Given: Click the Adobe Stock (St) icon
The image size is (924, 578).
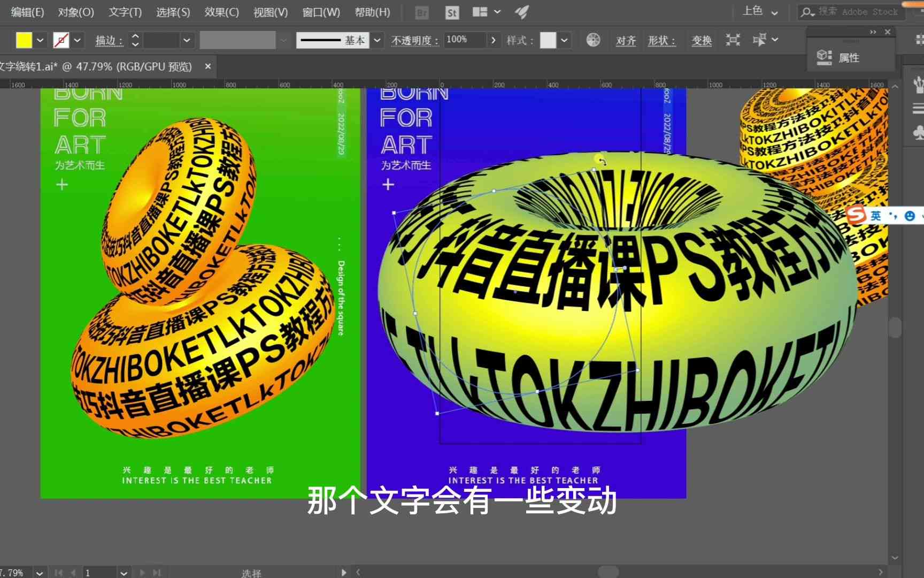Looking at the screenshot, I should pos(452,12).
